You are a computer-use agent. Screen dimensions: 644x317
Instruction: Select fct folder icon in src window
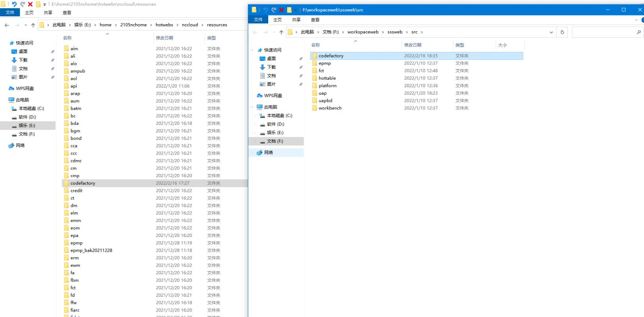[314, 71]
